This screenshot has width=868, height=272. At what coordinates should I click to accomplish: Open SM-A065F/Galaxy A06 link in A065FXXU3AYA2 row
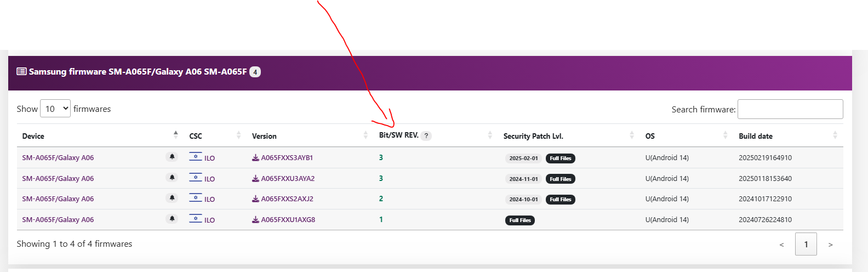[x=58, y=178]
